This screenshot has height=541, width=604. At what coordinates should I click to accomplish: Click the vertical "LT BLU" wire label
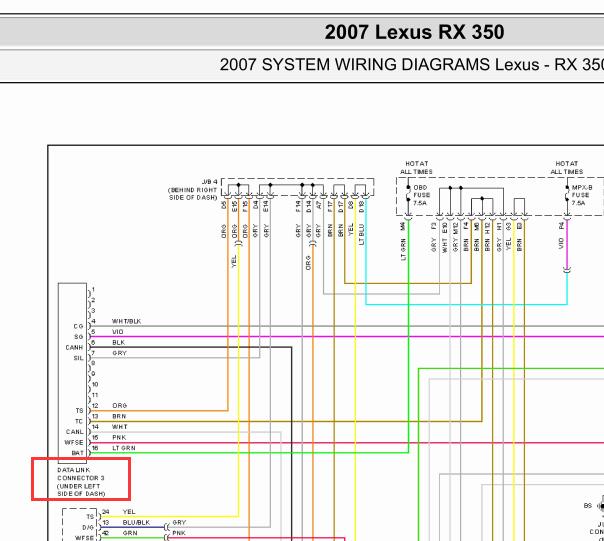click(361, 234)
